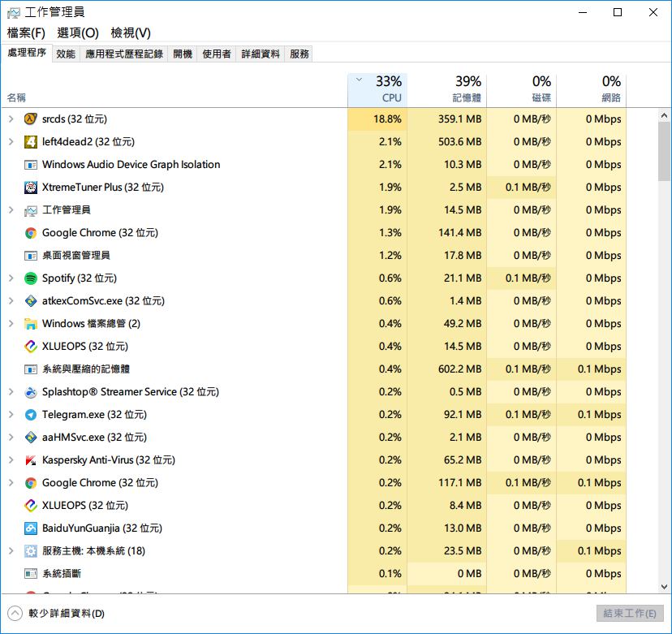Switch to the 使用者 tab
This screenshot has width=672, height=634.
(x=217, y=54)
